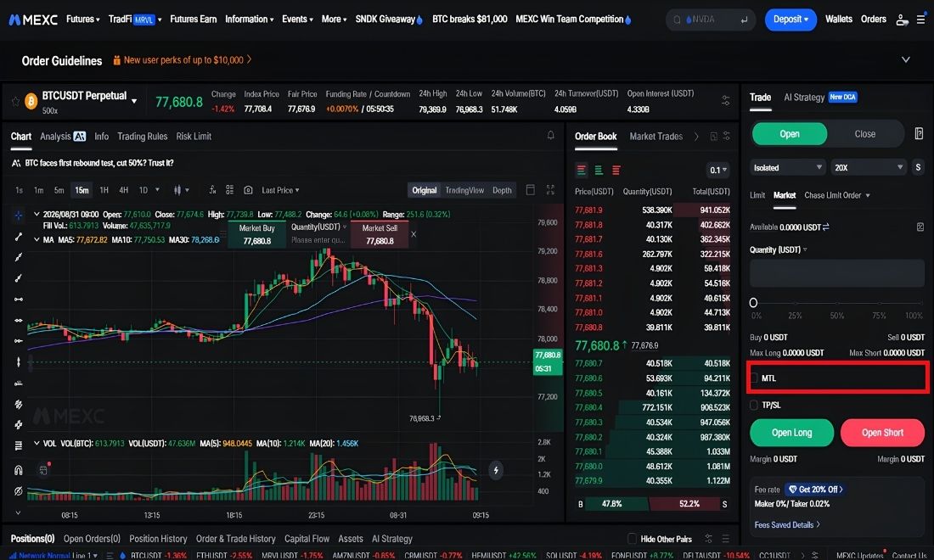This screenshot has height=560, width=934.
Task: Open ticker bar preference sliders icon
Action: [x=725, y=101]
